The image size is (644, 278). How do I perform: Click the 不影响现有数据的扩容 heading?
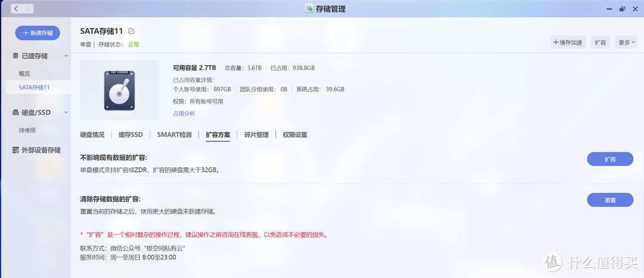click(113, 157)
